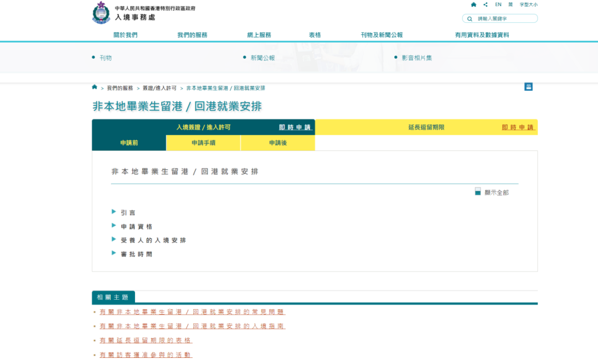
Task: Click the breadcrumb home icon
Action: tap(95, 87)
